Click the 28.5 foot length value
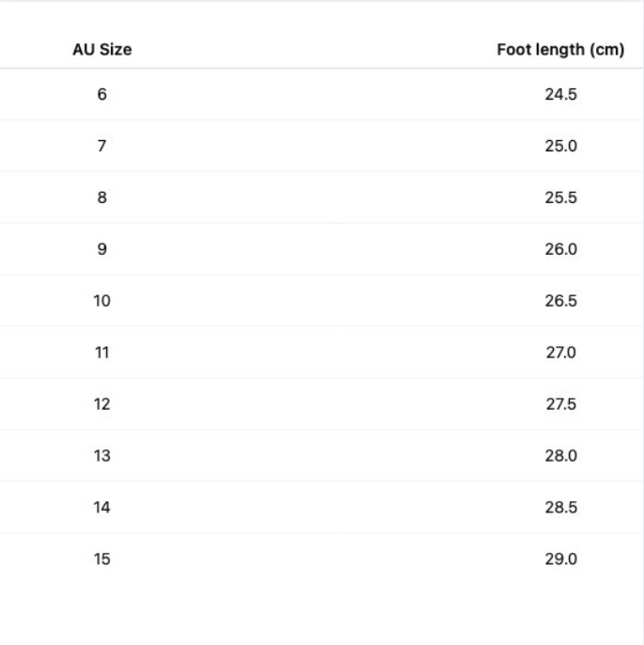644x645 pixels. click(x=560, y=508)
